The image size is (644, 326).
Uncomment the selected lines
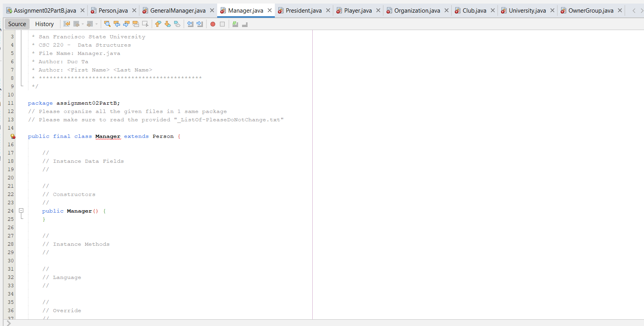[x=245, y=24]
